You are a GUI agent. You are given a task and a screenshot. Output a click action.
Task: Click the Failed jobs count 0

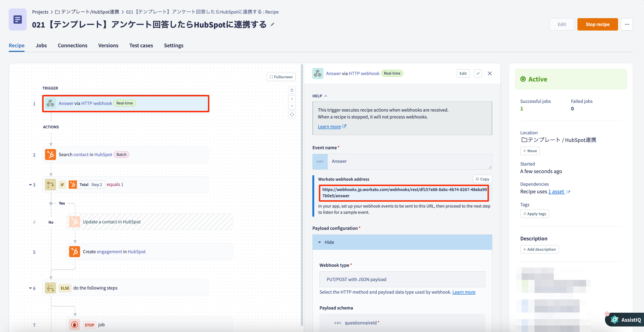click(x=572, y=109)
